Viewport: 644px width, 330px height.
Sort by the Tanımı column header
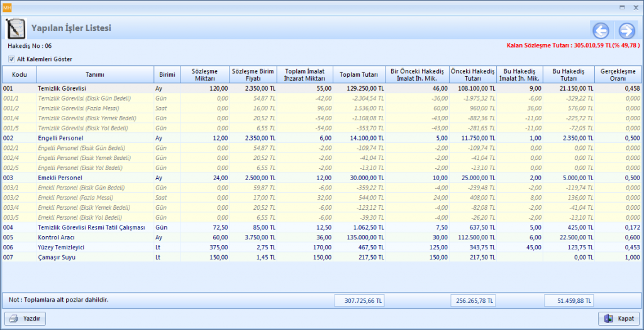click(x=95, y=75)
